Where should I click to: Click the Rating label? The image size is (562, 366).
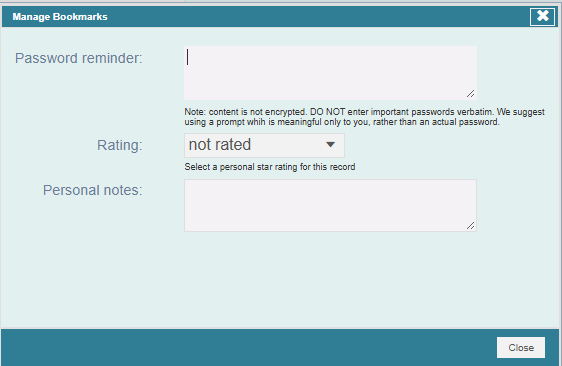point(120,146)
